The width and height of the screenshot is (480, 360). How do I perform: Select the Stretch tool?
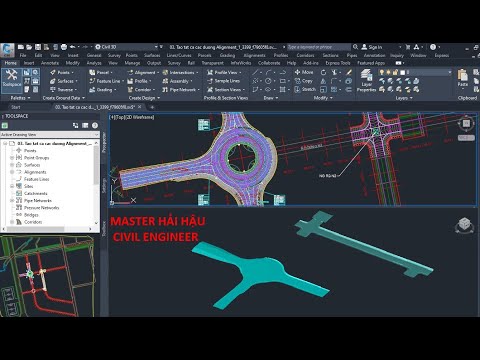click(x=305, y=89)
